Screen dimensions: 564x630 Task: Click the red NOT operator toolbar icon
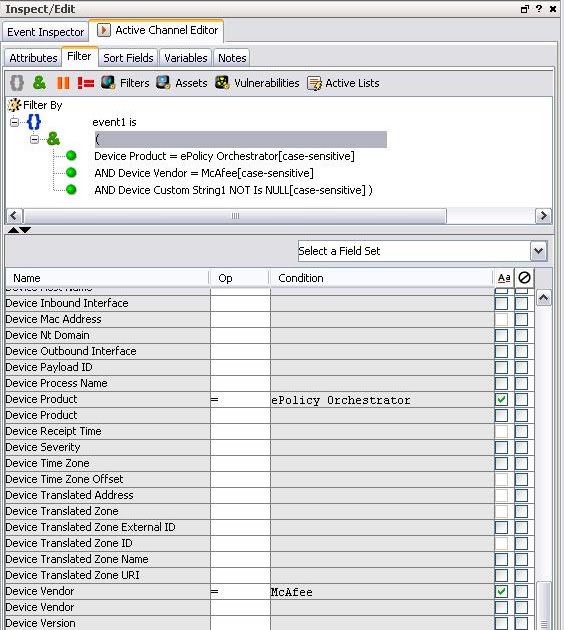pos(86,83)
